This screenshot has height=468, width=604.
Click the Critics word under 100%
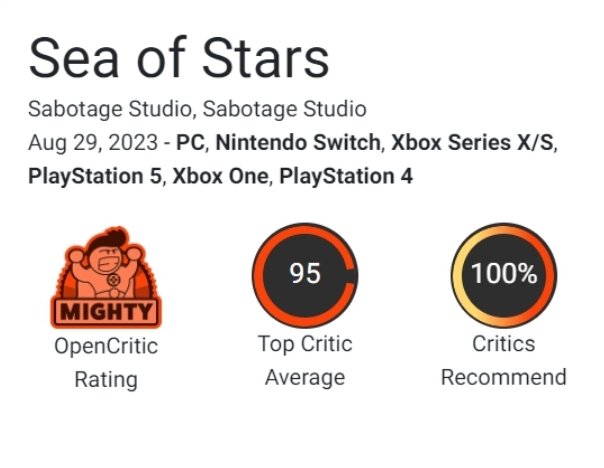(x=504, y=344)
